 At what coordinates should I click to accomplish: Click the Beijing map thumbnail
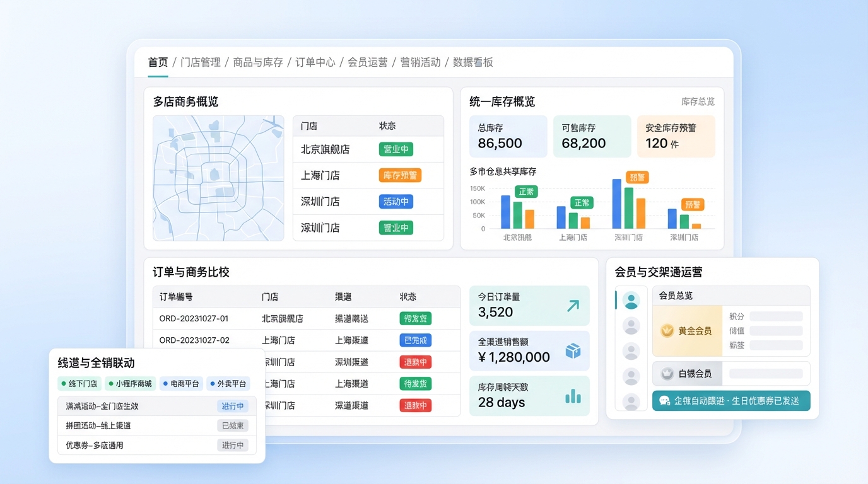218,178
